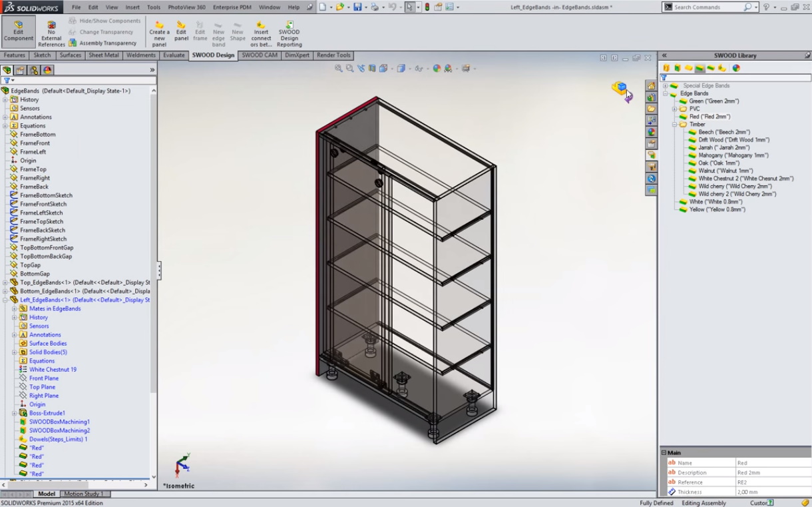Click Create a new panel

[159, 33]
